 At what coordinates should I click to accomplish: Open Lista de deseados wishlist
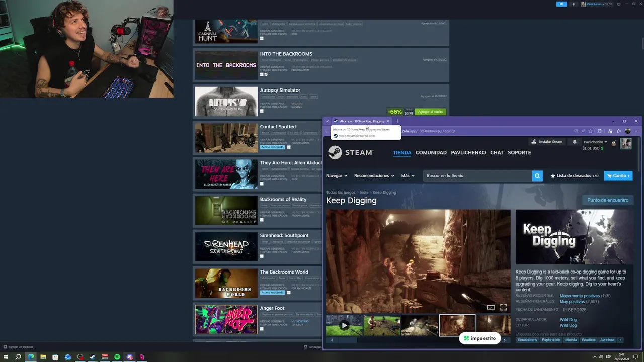575,176
